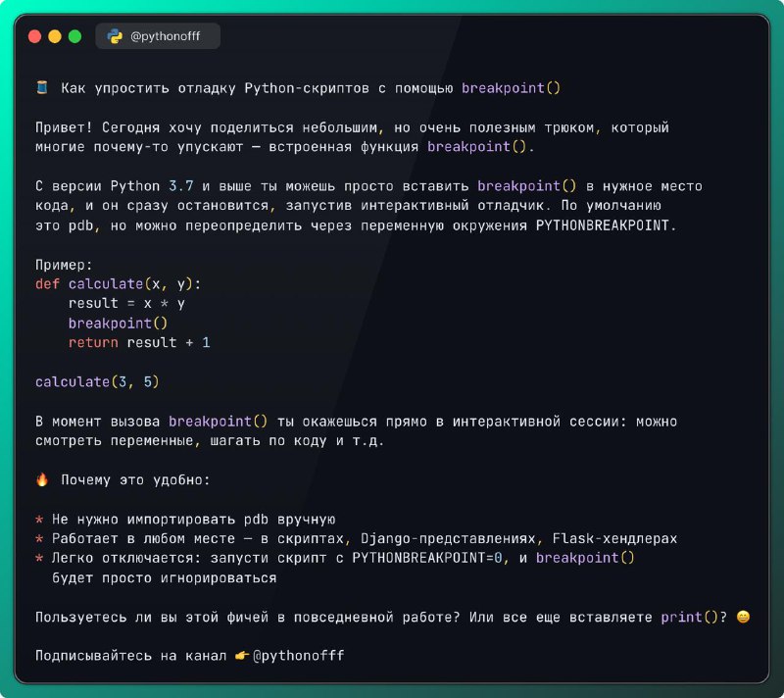
Task: Click 'print()' in the question line
Action: coord(690,618)
